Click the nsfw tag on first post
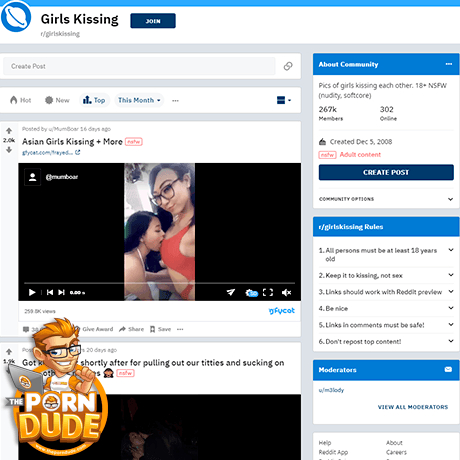 134,142
